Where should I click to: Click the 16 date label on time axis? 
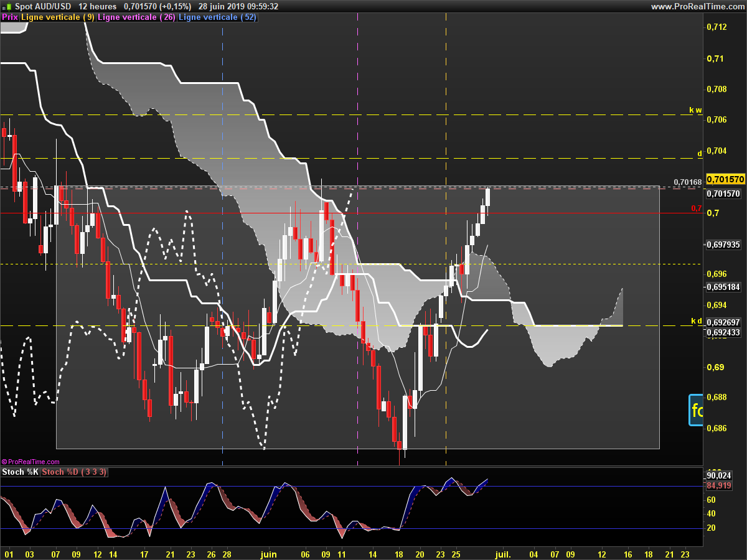629,553
